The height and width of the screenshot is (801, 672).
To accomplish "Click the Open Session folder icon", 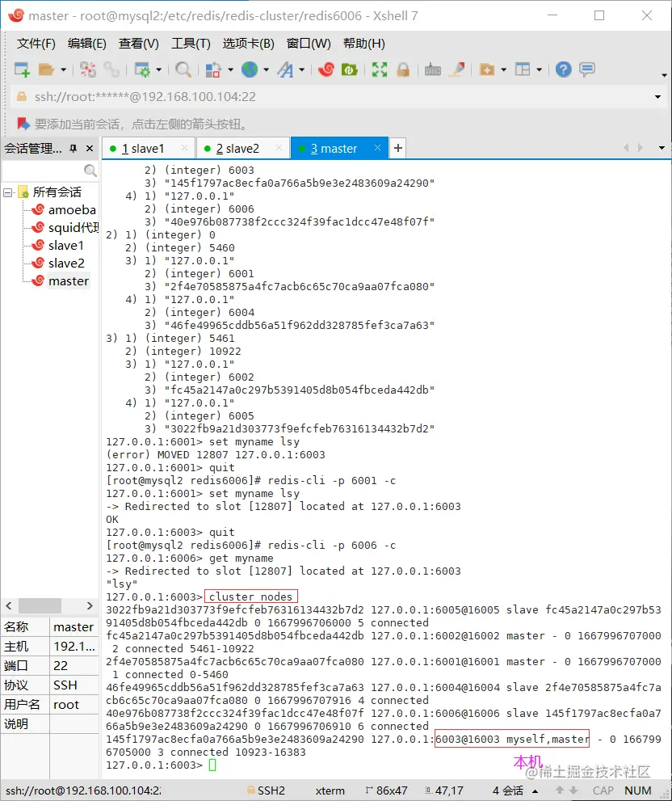I will (47, 69).
